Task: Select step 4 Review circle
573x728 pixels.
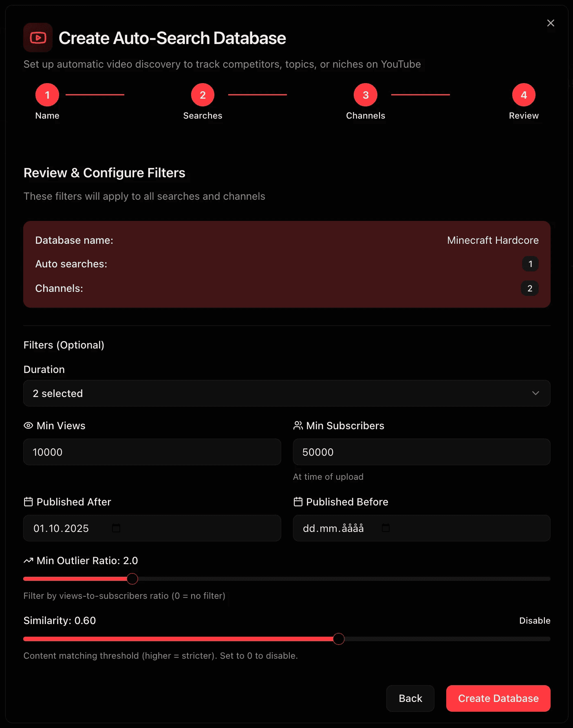Action: [x=524, y=95]
